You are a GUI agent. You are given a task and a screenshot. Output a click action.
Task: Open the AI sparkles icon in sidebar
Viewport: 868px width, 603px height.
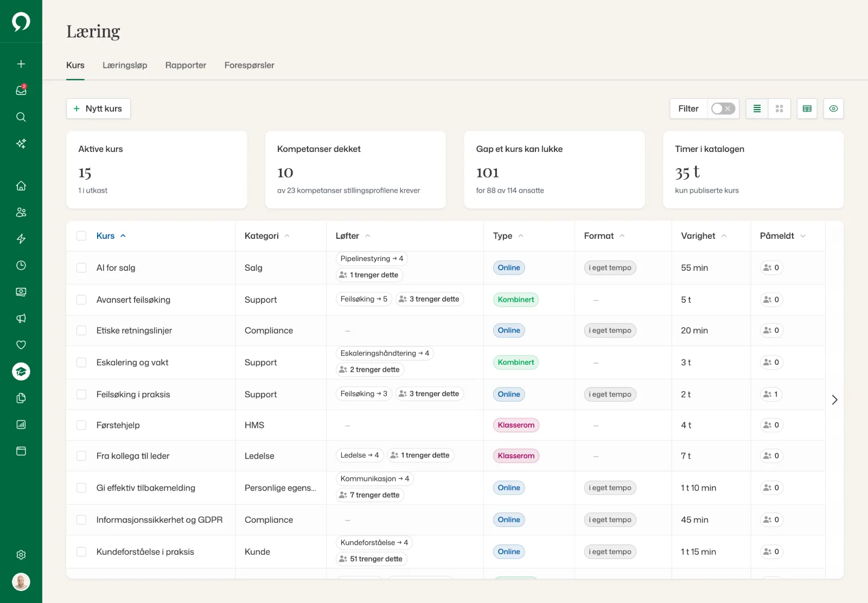coord(21,143)
